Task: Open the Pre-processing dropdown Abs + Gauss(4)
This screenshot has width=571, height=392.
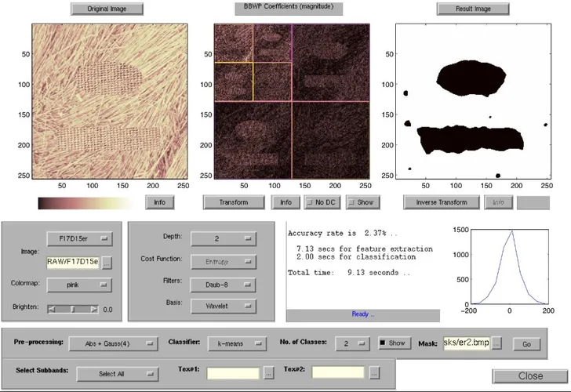Action: click(111, 343)
